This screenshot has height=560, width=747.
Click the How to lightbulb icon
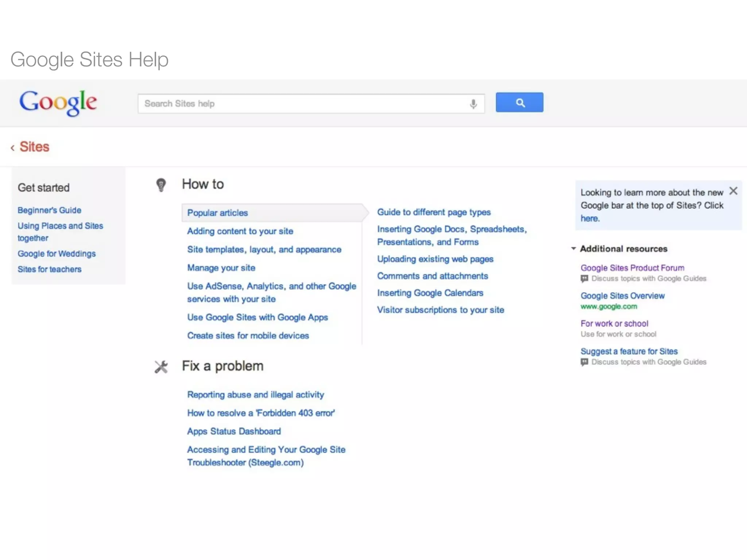pyautogui.click(x=161, y=185)
